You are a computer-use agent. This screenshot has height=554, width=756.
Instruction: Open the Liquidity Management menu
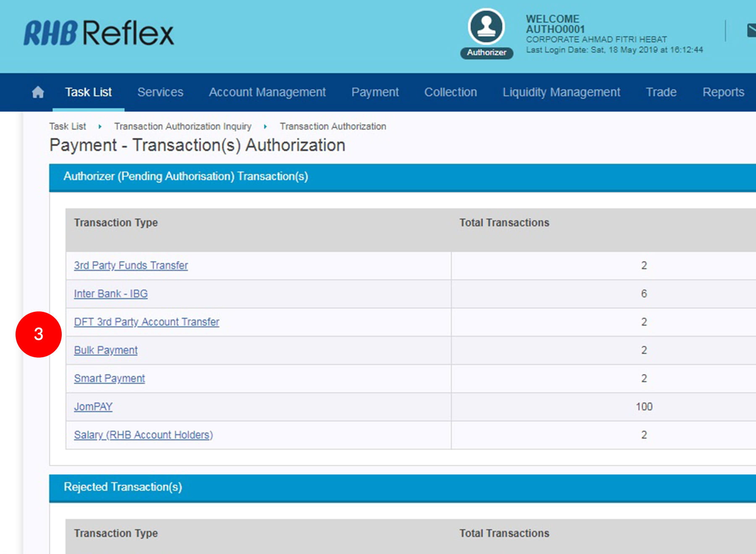click(561, 92)
